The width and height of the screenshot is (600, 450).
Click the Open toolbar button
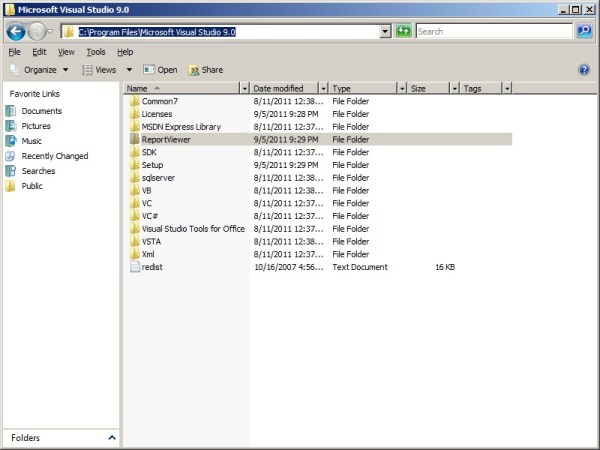pos(160,70)
